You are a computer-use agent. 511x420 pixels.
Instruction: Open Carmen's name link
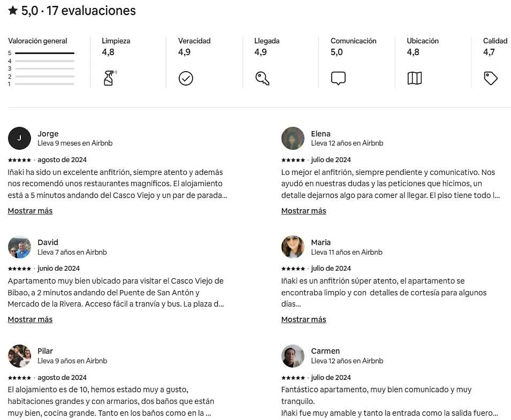click(325, 351)
